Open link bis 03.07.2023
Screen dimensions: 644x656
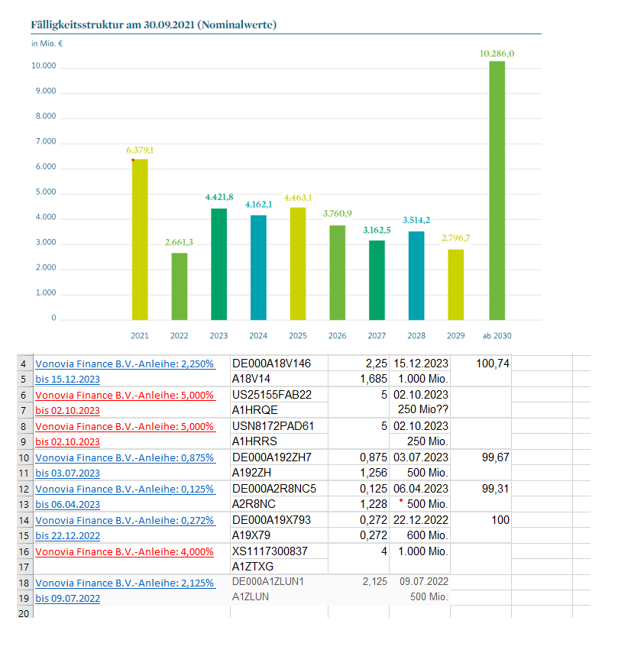coord(68,473)
